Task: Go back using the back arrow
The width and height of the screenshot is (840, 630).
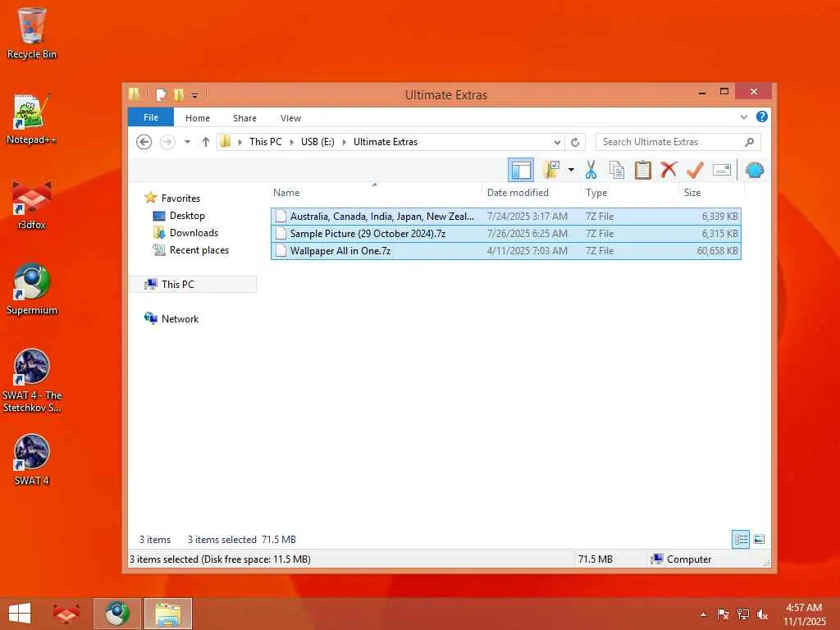Action: tap(144, 142)
